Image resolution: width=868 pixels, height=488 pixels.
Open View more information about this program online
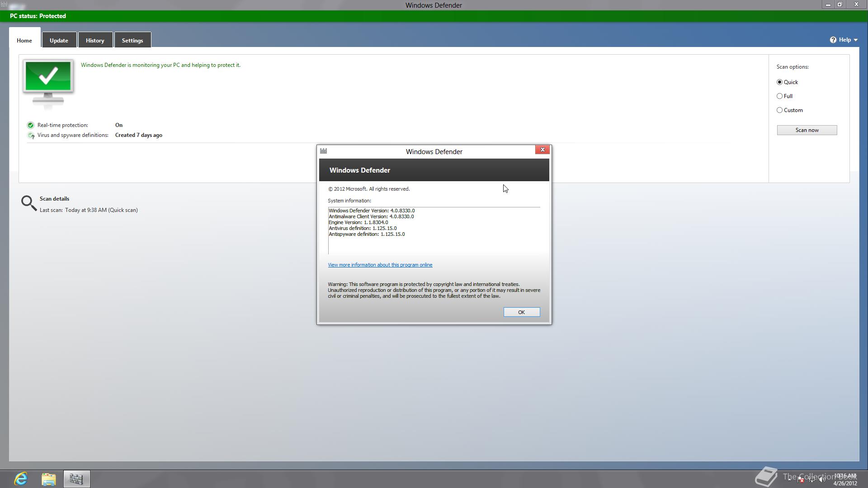[x=380, y=265]
